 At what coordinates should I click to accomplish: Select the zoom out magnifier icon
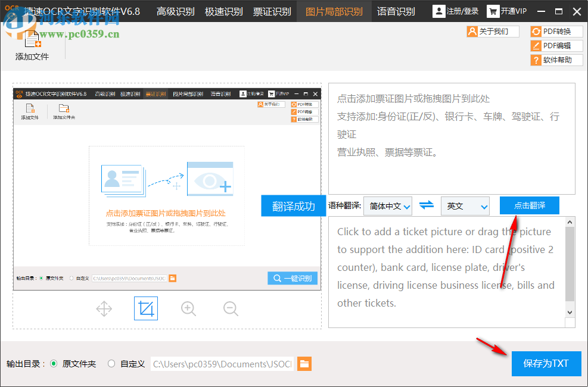point(231,308)
